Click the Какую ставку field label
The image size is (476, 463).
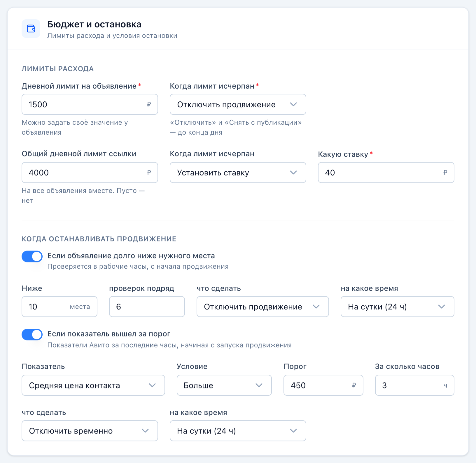pos(343,154)
